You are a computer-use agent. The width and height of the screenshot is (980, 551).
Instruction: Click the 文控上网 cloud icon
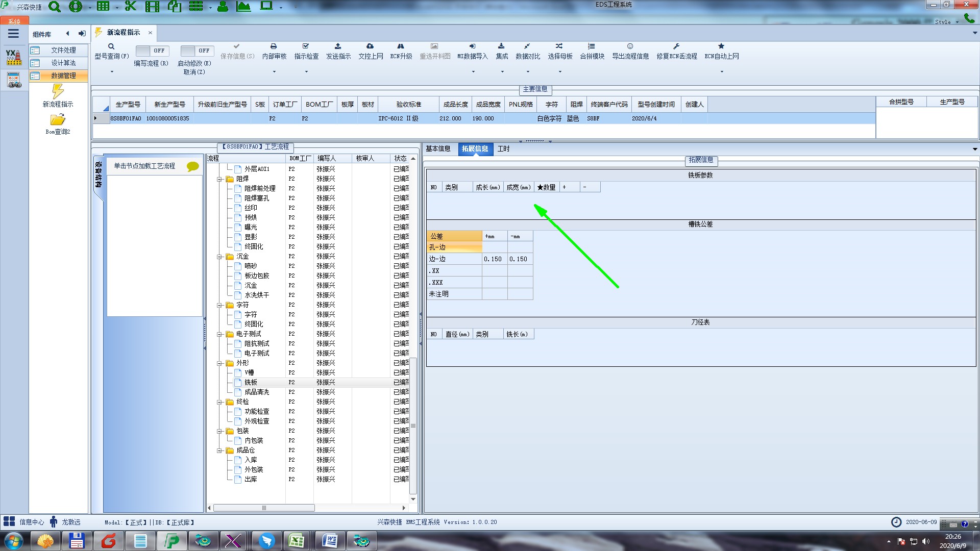click(x=370, y=46)
